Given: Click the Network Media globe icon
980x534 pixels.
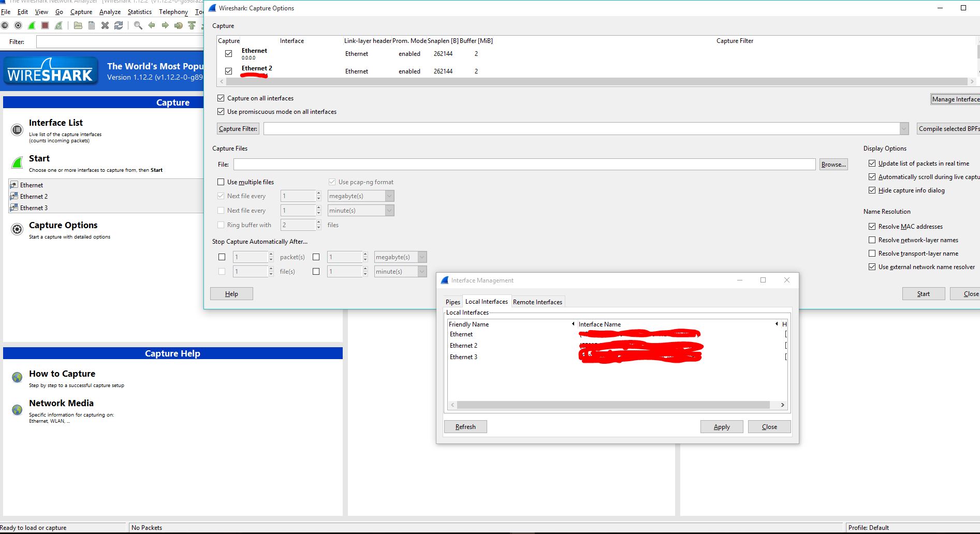Looking at the screenshot, I should pyautogui.click(x=17, y=410).
